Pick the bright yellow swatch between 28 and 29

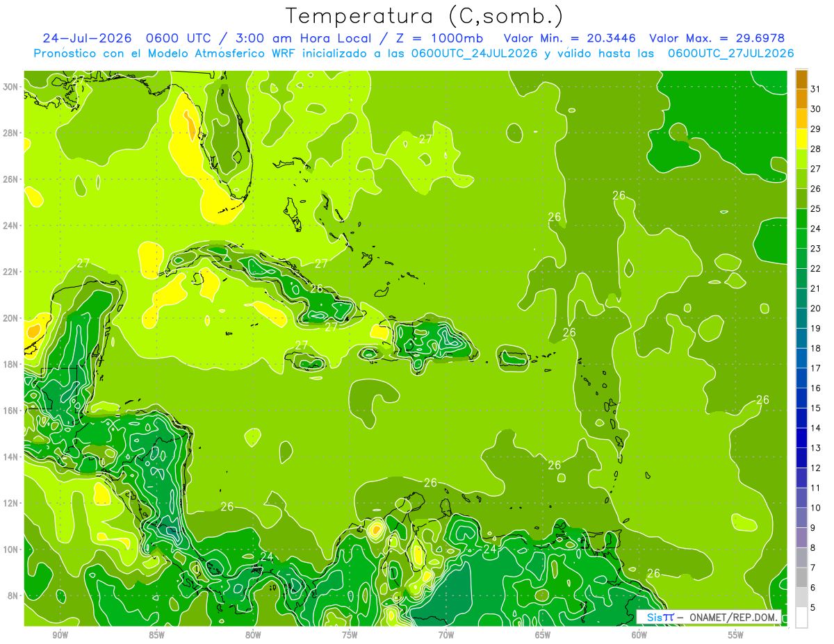point(801,139)
